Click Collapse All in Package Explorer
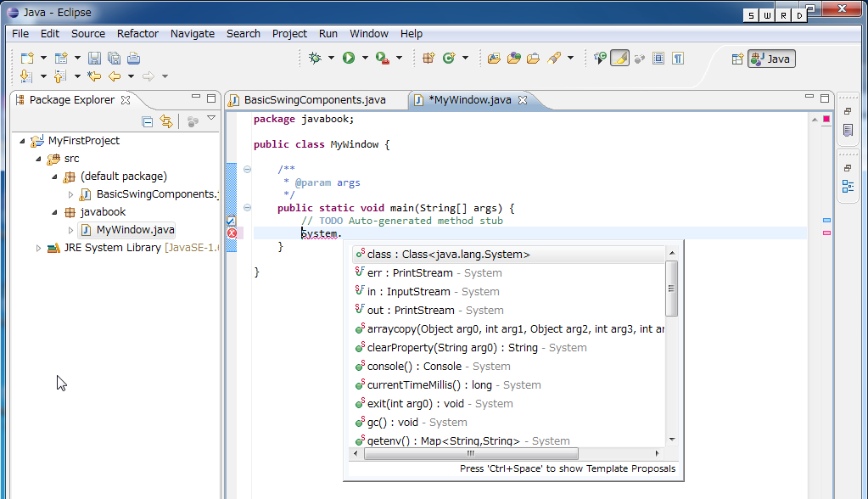Screen dimensions: 868x499 coord(147,121)
